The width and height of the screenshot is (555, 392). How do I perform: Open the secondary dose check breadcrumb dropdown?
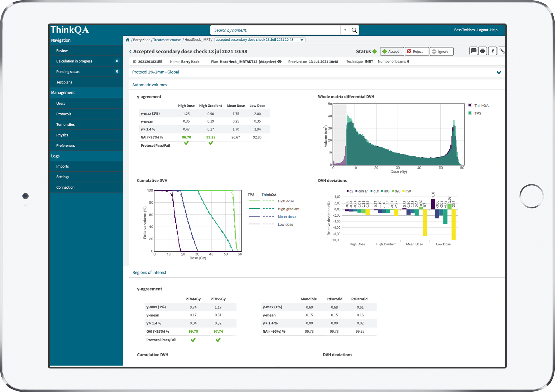tap(302, 40)
